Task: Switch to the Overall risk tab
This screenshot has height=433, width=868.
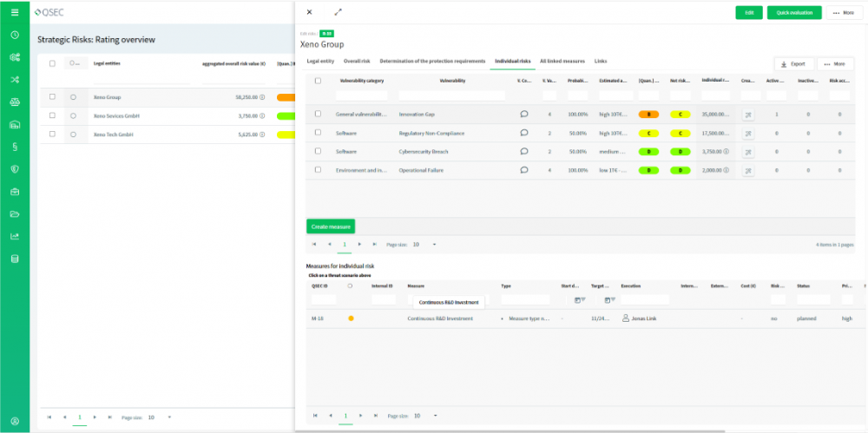Action: pyautogui.click(x=357, y=62)
